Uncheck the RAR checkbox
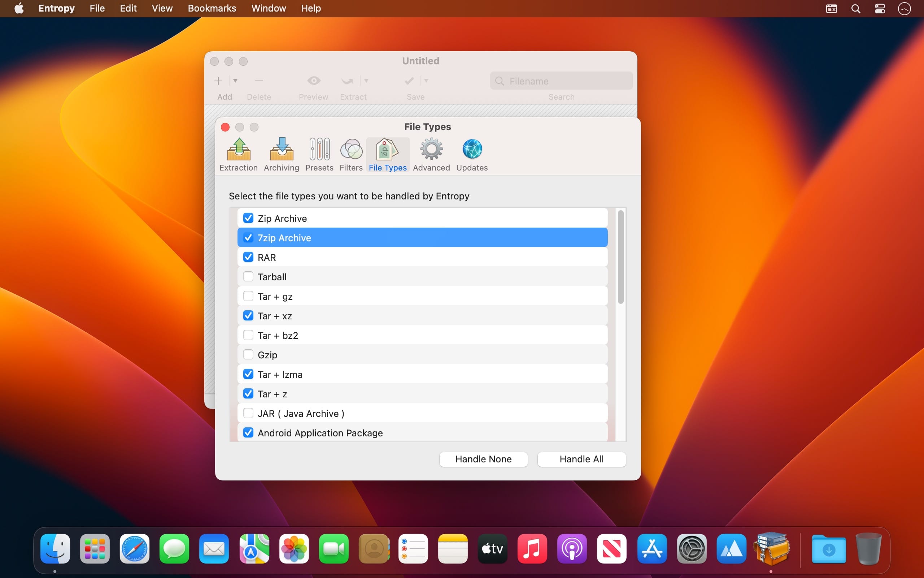This screenshot has height=578, width=924. (248, 257)
